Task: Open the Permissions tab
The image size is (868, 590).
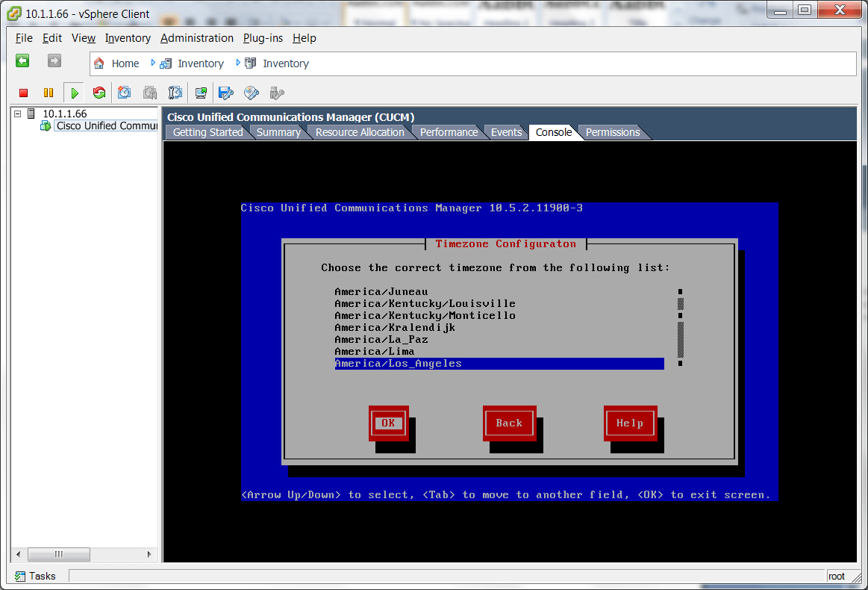Action: coord(613,132)
